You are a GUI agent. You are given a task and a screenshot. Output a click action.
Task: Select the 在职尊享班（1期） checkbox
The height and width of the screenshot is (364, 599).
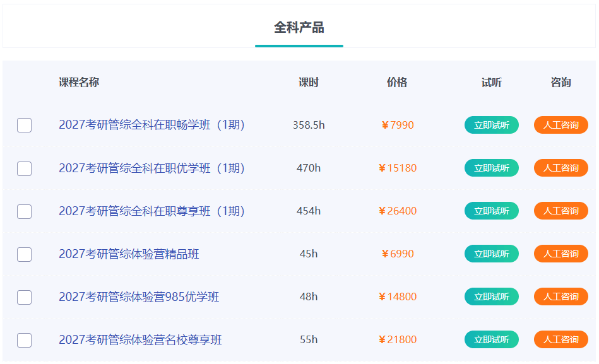[24, 211]
